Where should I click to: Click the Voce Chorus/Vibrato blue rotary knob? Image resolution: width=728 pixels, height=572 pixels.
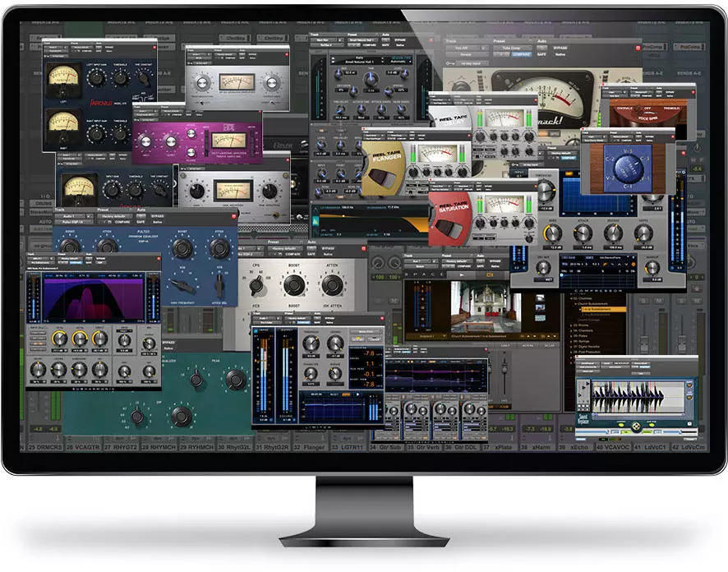pos(629,168)
